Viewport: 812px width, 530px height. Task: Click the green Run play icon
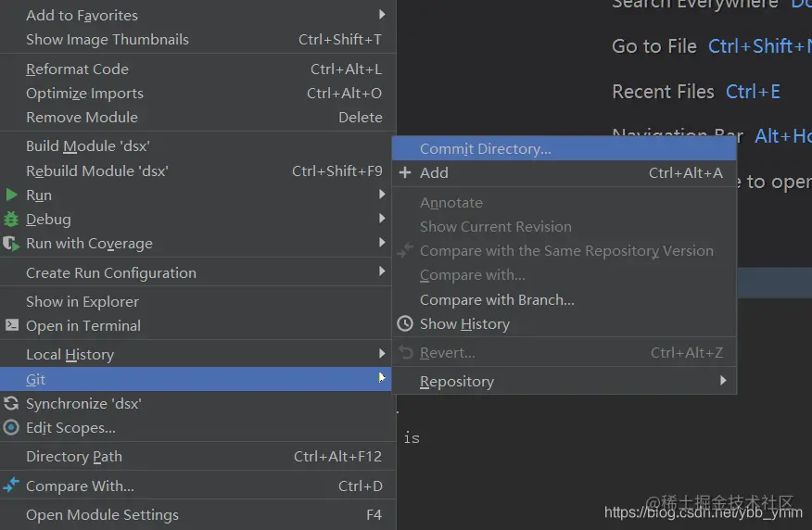(x=11, y=195)
